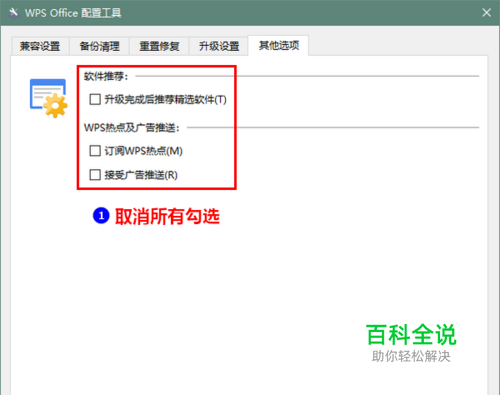Open the 兼容设置 tab
Viewport: 500px width, 395px height.
click(40, 46)
